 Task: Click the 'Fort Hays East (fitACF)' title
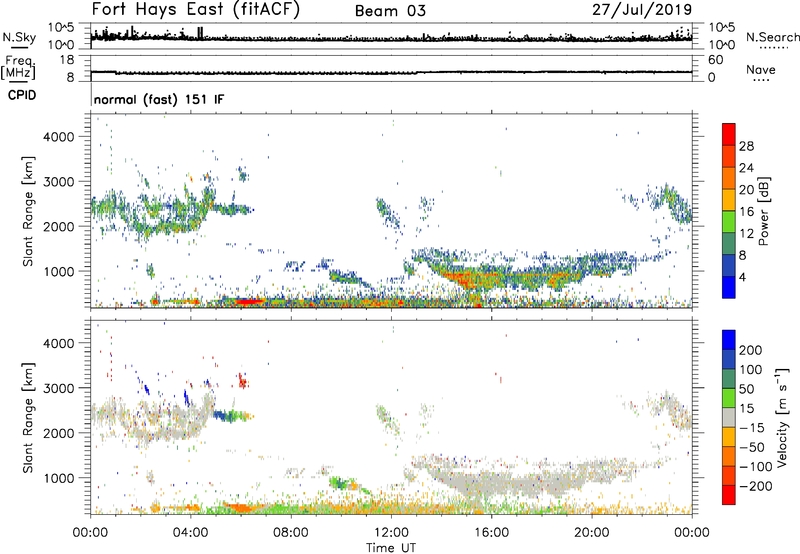click(x=195, y=9)
